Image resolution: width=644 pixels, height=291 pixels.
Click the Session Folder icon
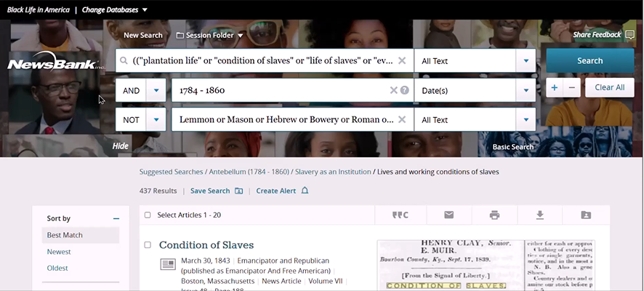(180, 36)
